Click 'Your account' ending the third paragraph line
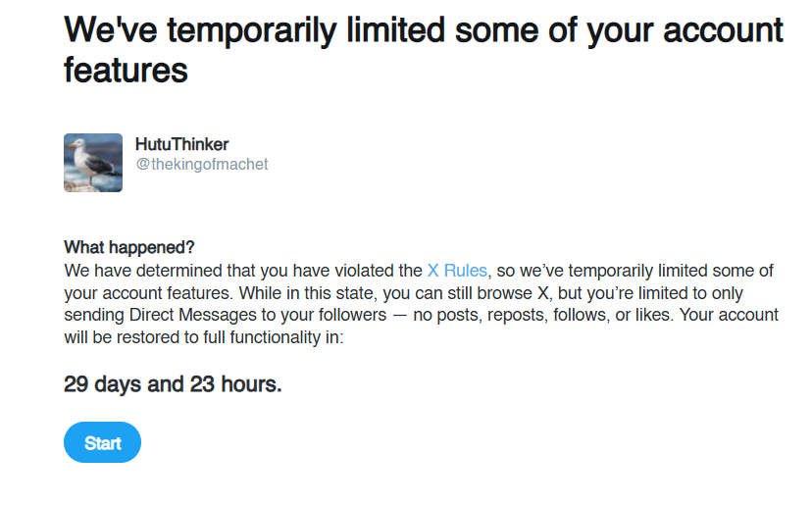Image resolution: width=812 pixels, height=506 pixels. point(729,315)
